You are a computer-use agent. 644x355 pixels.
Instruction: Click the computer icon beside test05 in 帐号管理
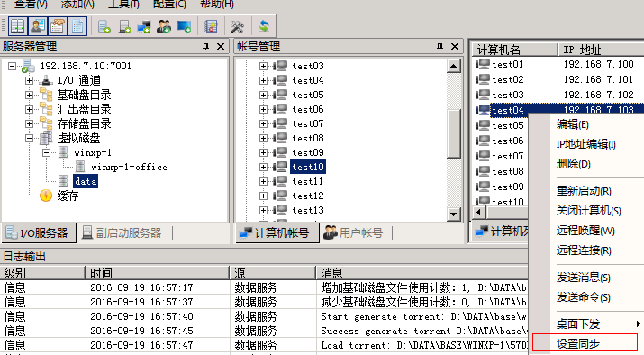click(280, 95)
